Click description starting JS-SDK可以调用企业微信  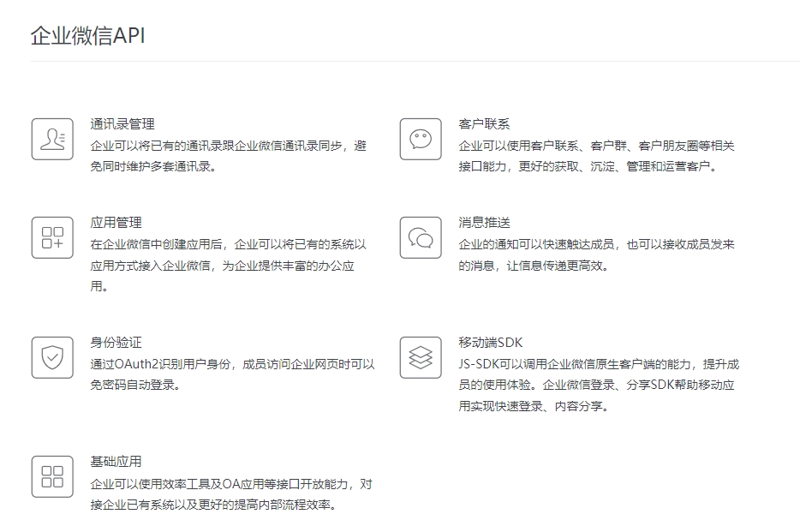tap(599, 386)
